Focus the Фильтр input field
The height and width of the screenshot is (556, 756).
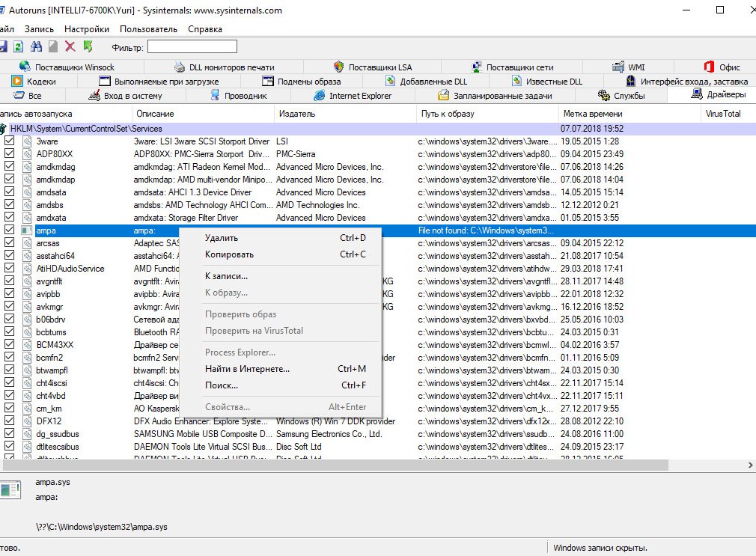[x=192, y=47]
